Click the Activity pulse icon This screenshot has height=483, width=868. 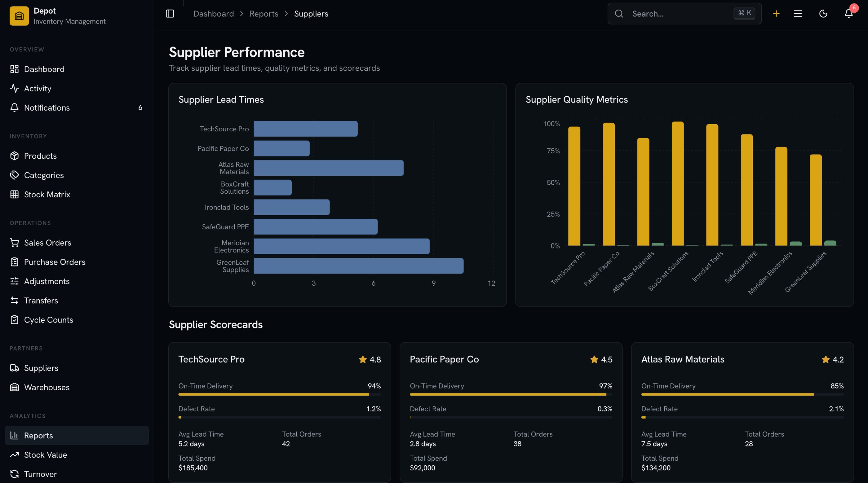[15, 88]
